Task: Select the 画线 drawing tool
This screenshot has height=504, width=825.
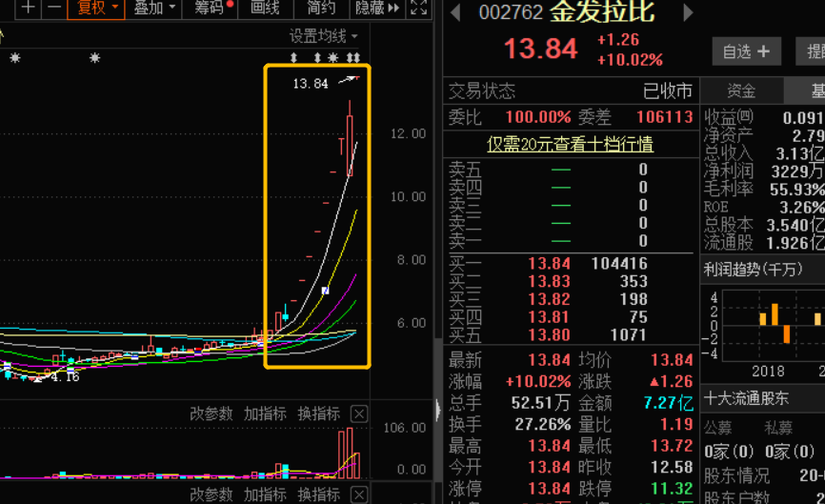Action: [265, 8]
